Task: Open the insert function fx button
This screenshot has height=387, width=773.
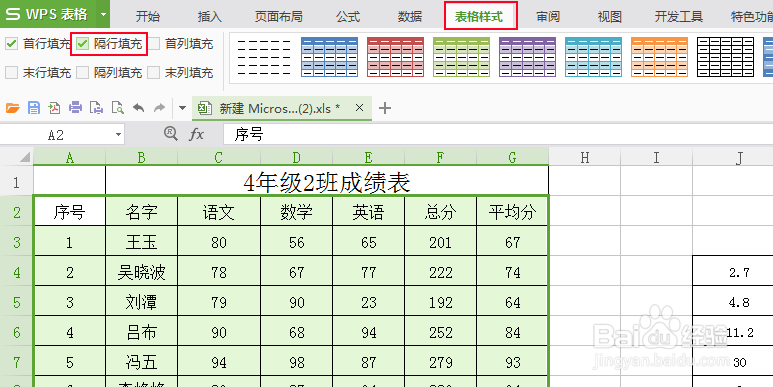Action: [196, 134]
